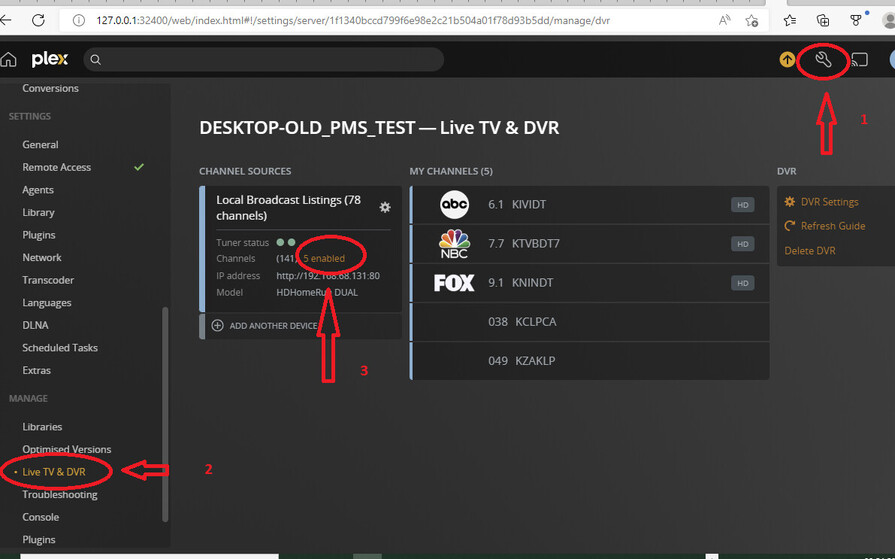Add this page to favorites star icon

pos(752,21)
